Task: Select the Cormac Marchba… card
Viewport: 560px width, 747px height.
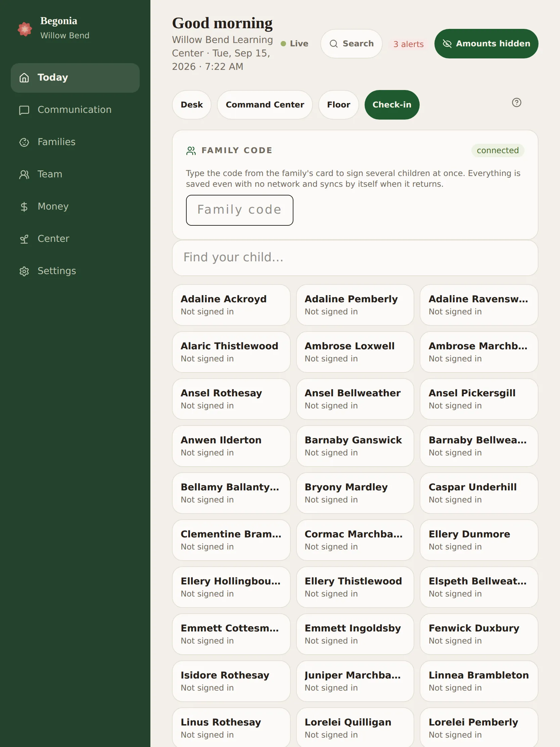Action: pyautogui.click(x=355, y=540)
